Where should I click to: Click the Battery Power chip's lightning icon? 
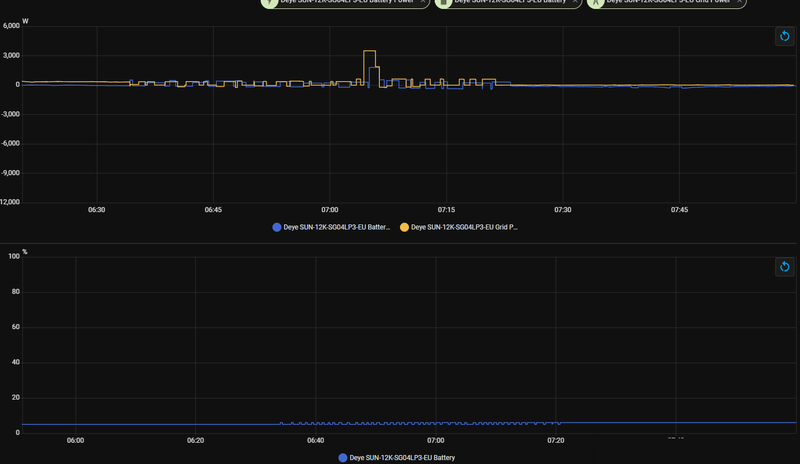270,3
